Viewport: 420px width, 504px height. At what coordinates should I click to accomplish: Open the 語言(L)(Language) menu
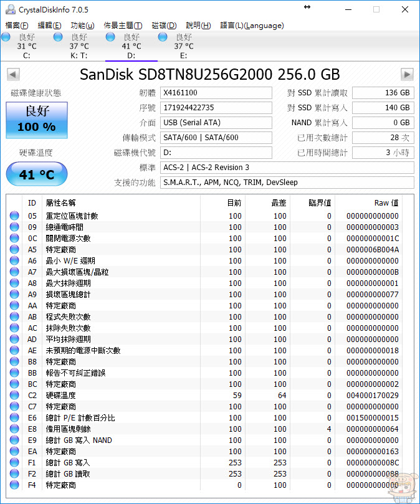[252, 26]
